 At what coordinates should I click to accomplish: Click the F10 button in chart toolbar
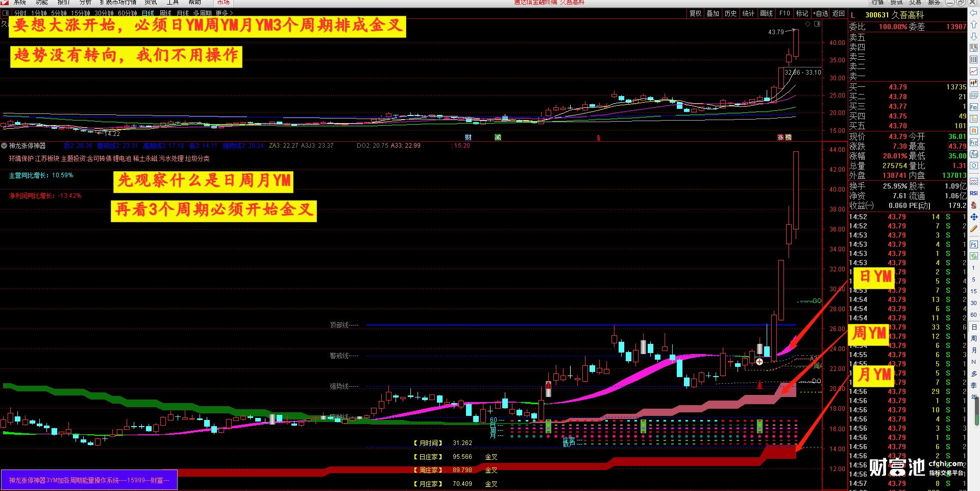point(785,14)
